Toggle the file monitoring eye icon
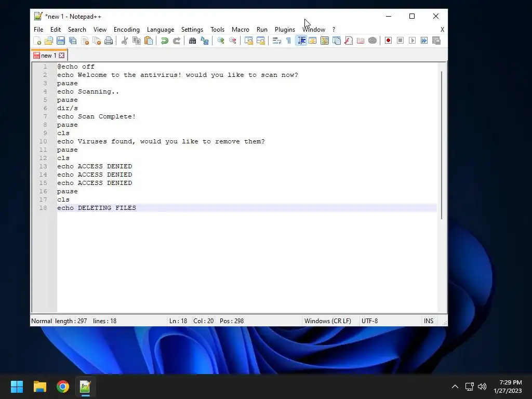The height and width of the screenshot is (399, 532). coord(373,41)
